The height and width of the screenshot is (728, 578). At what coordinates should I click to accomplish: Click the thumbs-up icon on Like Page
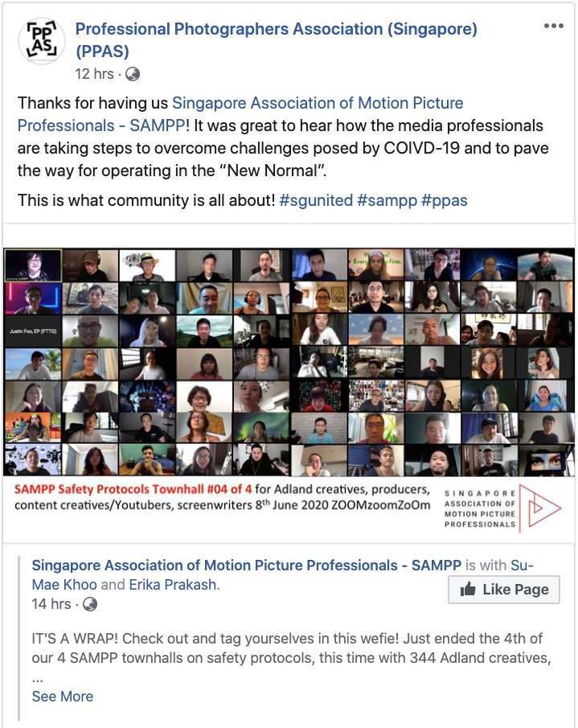468,589
